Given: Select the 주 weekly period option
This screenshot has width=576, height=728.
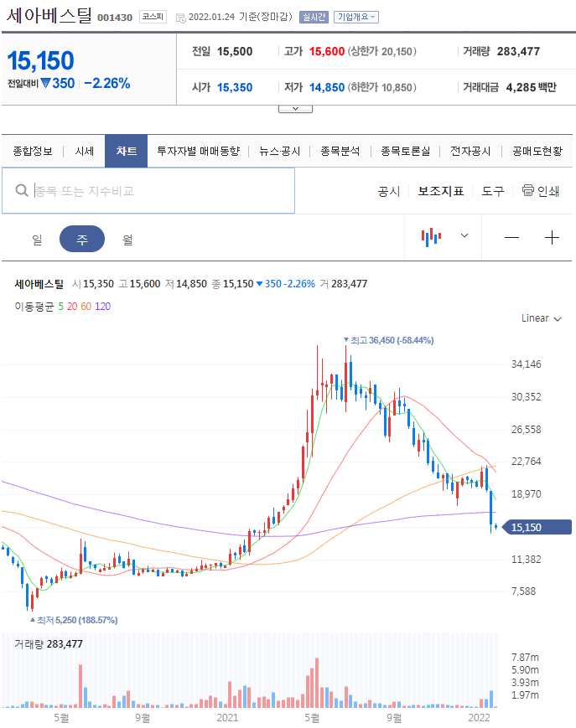Looking at the screenshot, I should (x=82, y=239).
